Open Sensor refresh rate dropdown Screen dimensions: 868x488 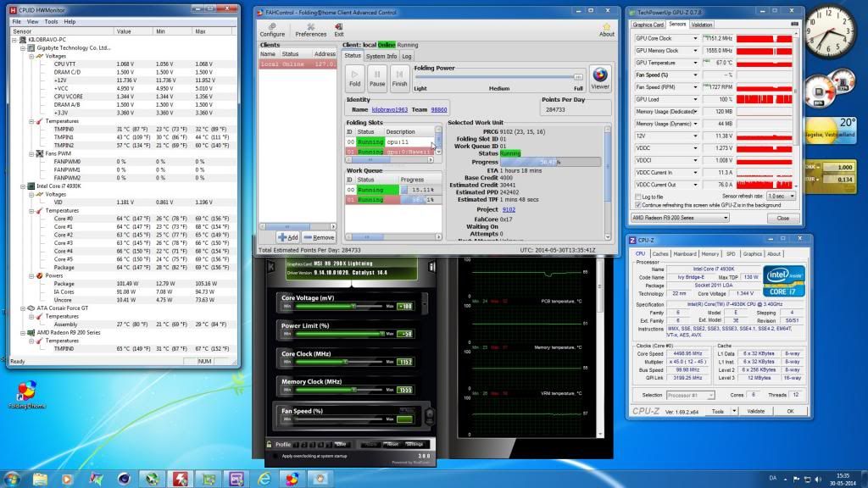tap(781, 197)
